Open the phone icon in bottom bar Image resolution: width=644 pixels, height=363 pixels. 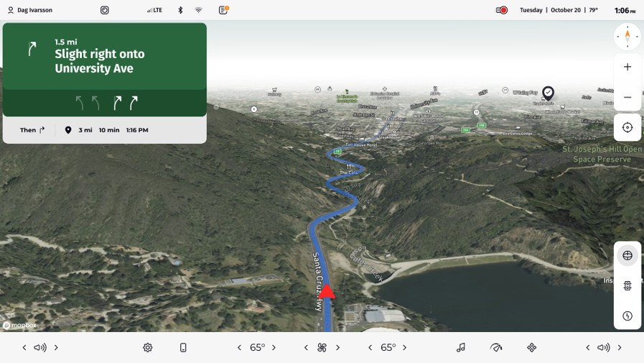[x=183, y=348]
